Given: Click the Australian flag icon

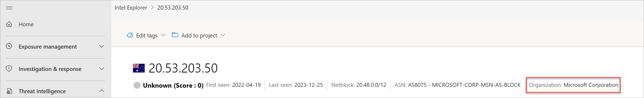Looking at the screenshot, I should (139, 68).
